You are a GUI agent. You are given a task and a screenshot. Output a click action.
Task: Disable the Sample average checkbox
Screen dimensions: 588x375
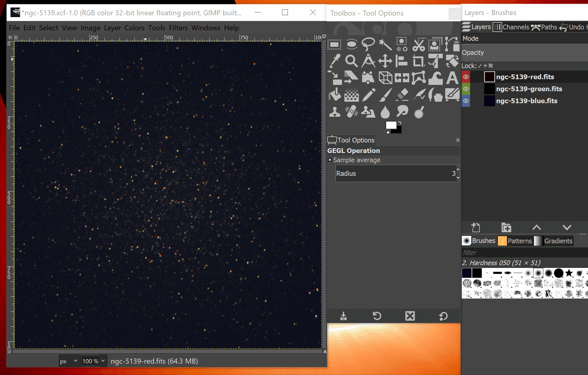(x=330, y=160)
